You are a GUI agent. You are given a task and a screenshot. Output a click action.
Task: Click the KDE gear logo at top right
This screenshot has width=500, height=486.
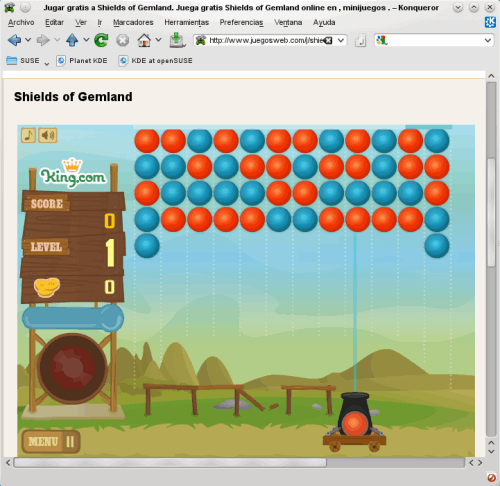coord(490,22)
